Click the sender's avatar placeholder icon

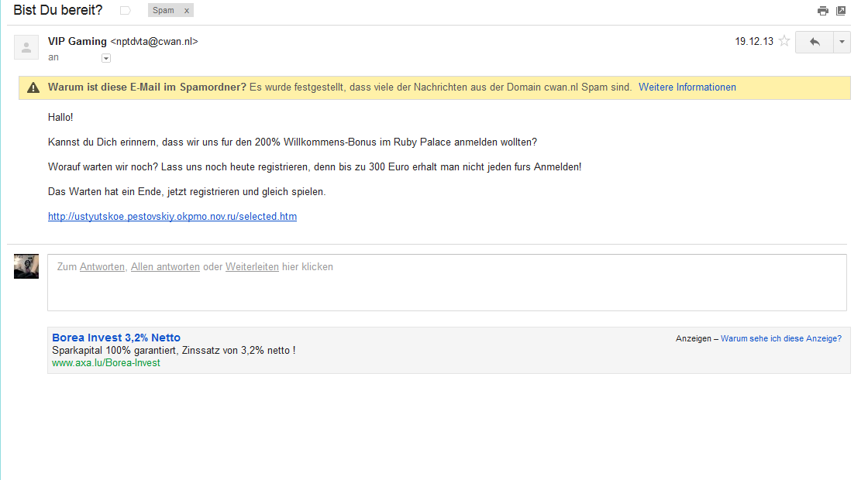[26, 47]
